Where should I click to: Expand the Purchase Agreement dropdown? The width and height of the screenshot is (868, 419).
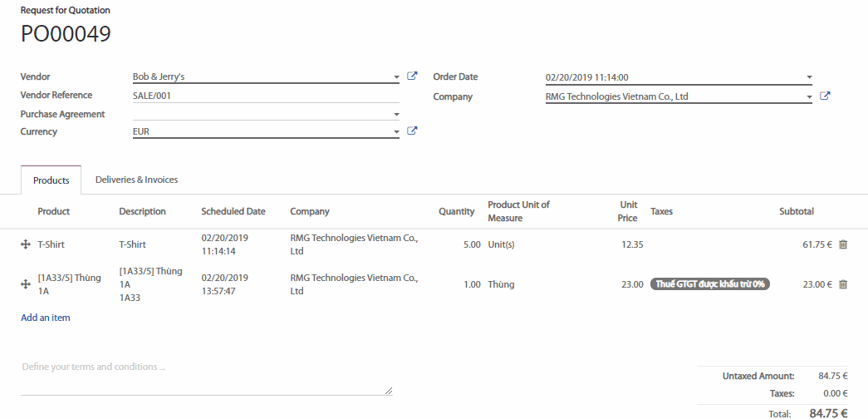(396, 115)
